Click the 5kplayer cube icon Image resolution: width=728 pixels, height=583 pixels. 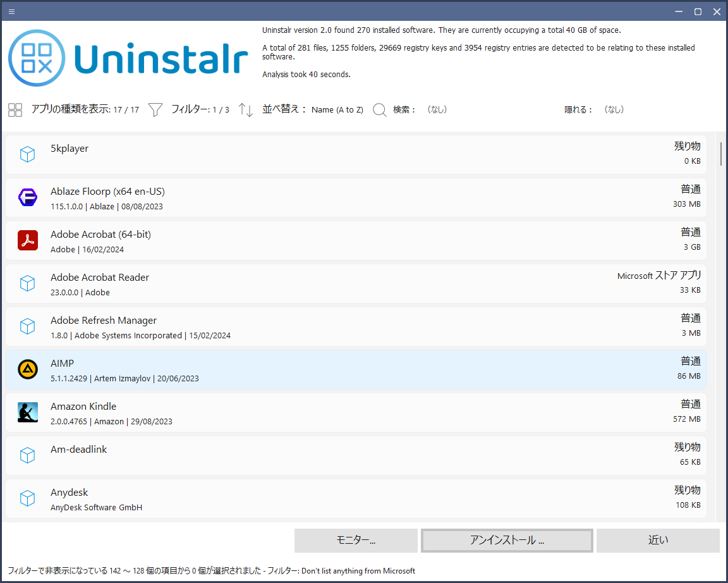(x=27, y=154)
